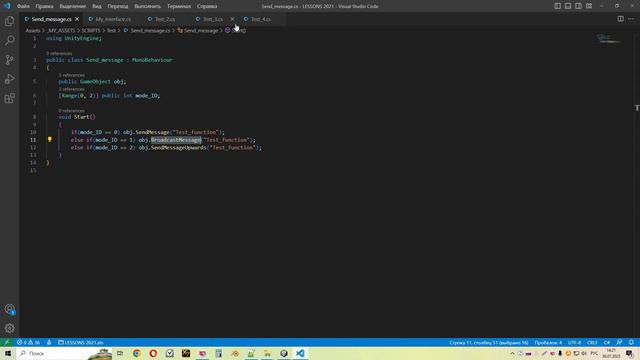
Task: Open Opera from the taskbar
Action: (153, 353)
